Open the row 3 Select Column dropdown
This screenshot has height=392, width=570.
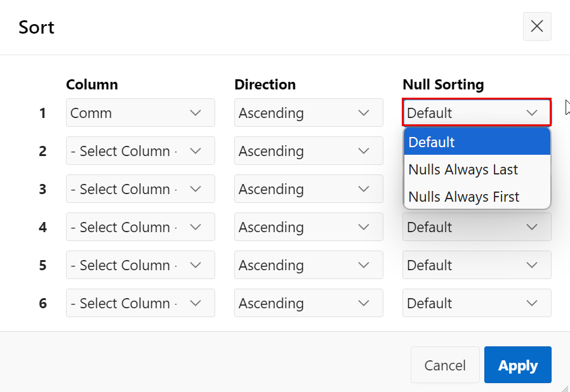[140, 189]
